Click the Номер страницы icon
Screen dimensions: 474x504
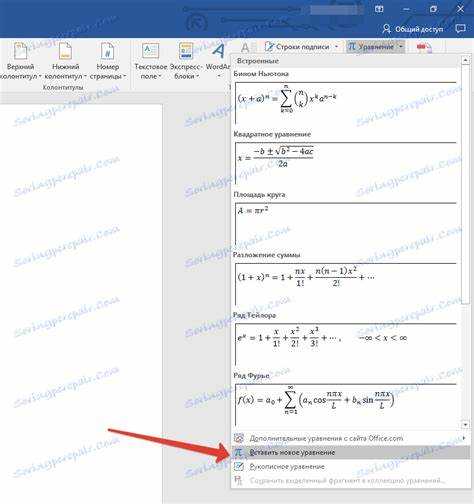[x=107, y=52]
